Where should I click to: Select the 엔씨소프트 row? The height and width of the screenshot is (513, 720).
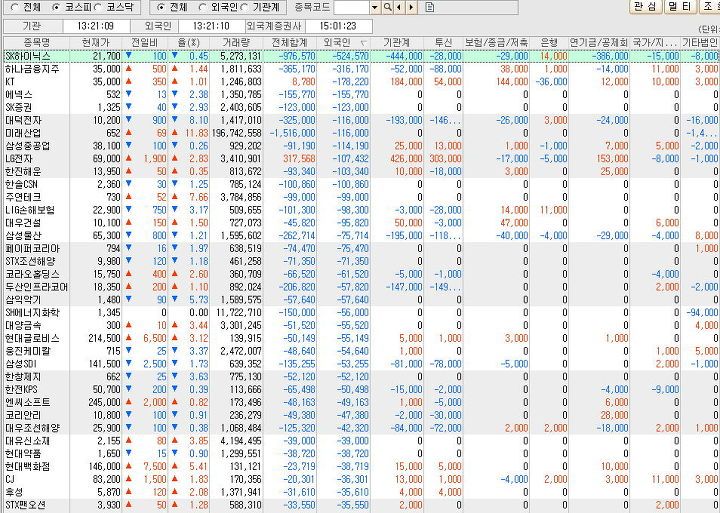click(361, 402)
